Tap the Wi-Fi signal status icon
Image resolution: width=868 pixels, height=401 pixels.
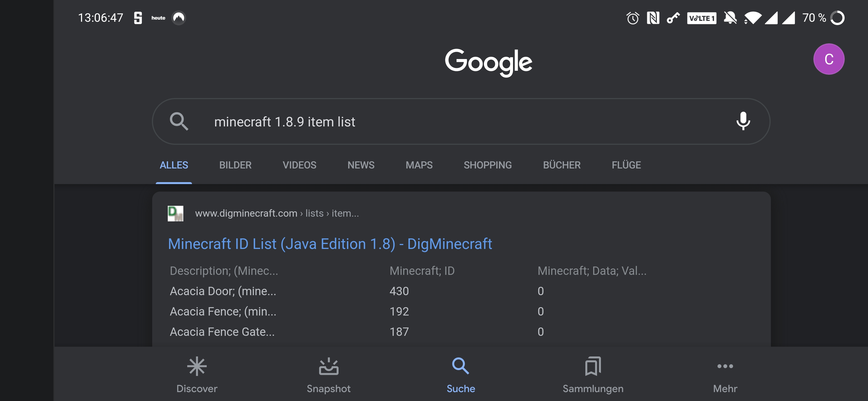tap(753, 18)
